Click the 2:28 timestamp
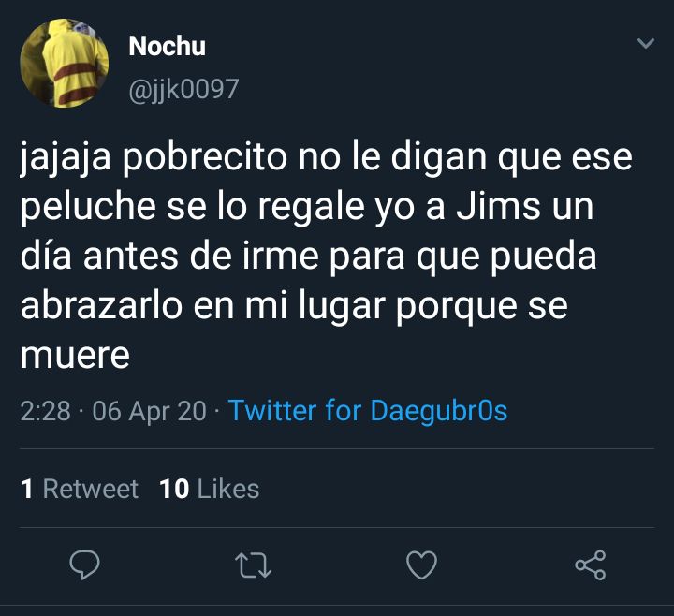This screenshot has width=674, height=616. 45,411
